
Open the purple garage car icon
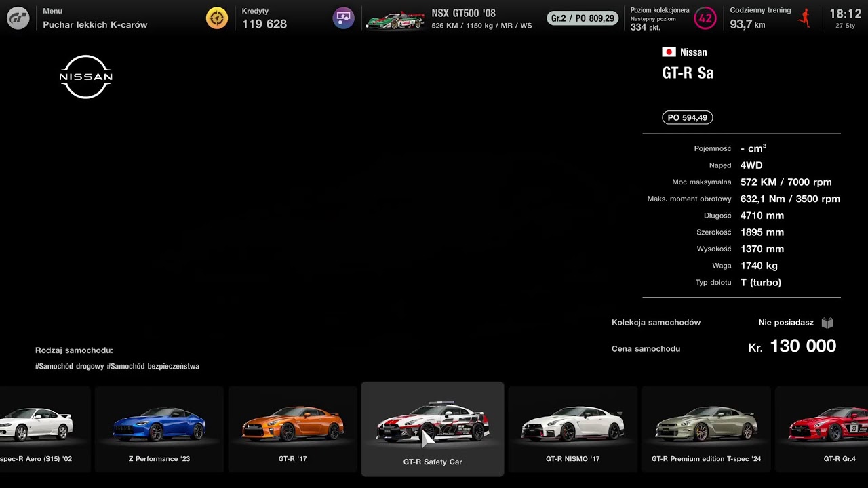point(344,18)
